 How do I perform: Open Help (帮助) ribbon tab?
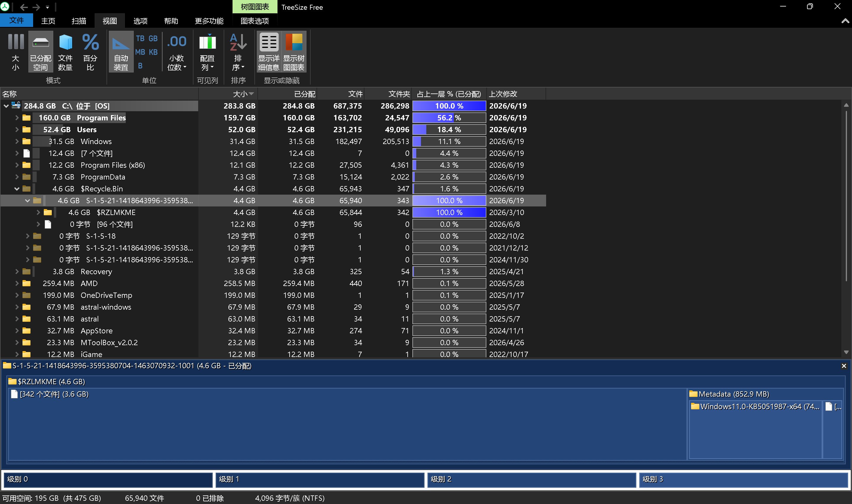pyautogui.click(x=171, y=21)
